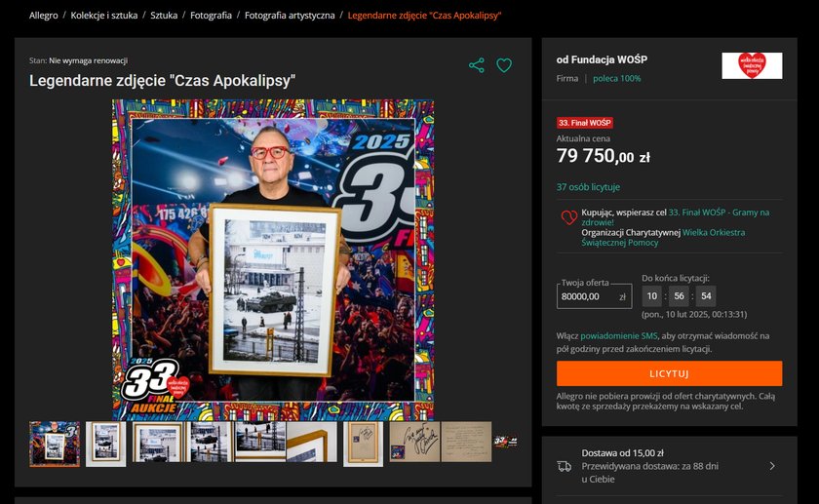Expand delivery details with the chevron arrow
Viewport: 819px width, 504px height.
(x=772, y=466)
